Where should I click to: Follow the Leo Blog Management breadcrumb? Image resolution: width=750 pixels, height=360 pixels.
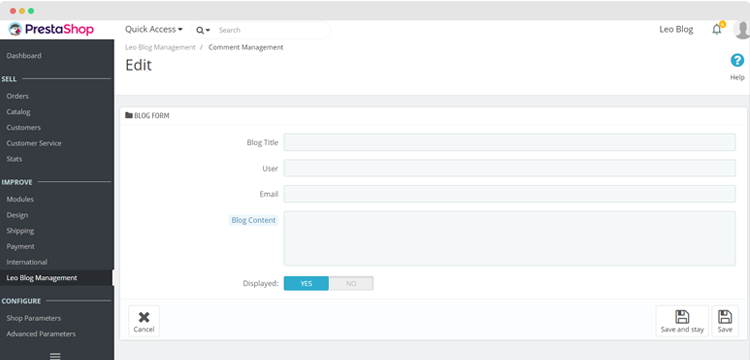tap(160, 47)
